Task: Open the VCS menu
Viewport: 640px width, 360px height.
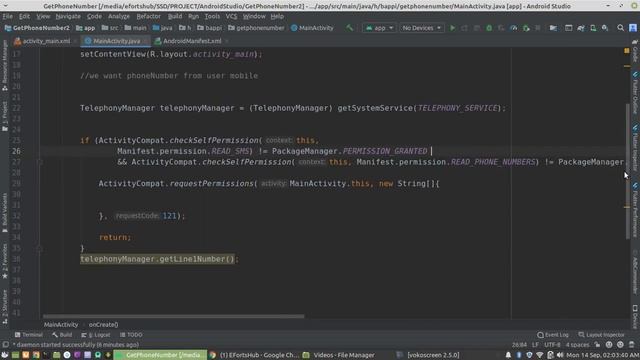Action: coord(231,16)
